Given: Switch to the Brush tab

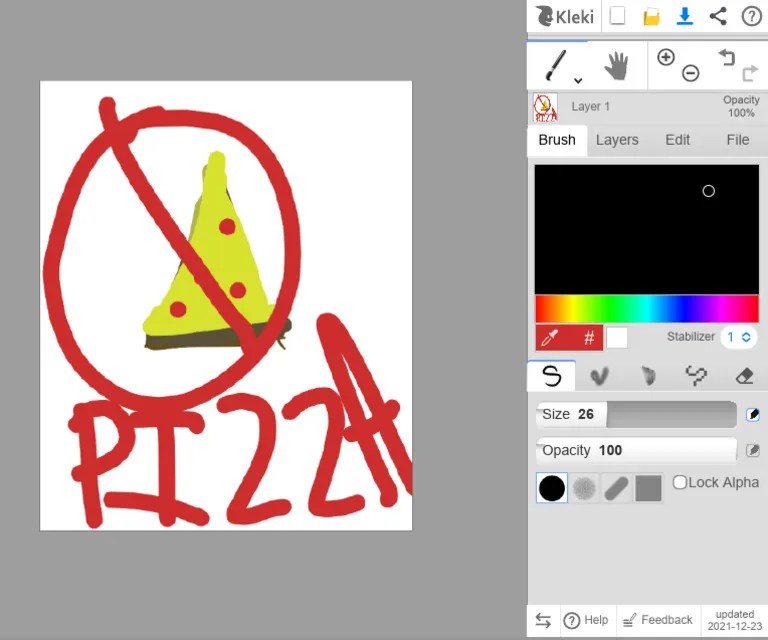Looking at the screenshot, I should [x=557, y=140].
